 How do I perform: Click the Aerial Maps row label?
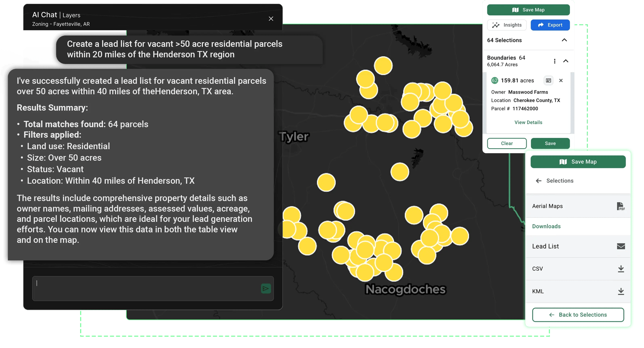coord(547,206)
